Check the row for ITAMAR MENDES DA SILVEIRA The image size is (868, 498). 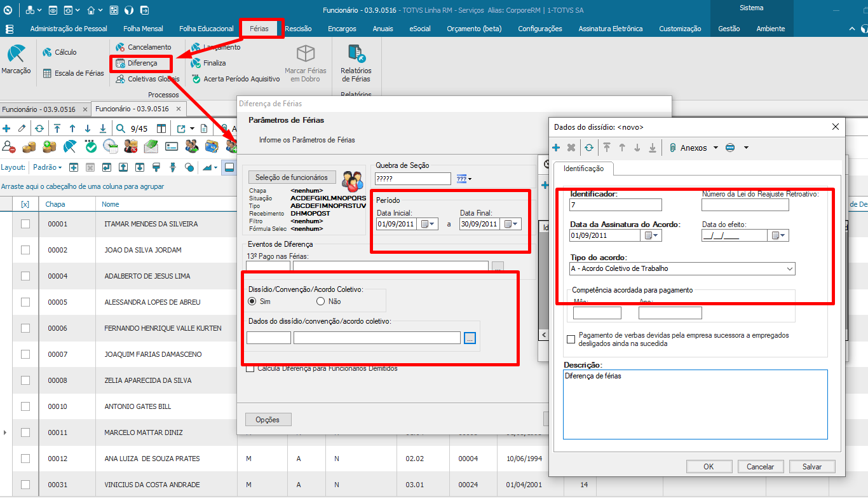25,224
